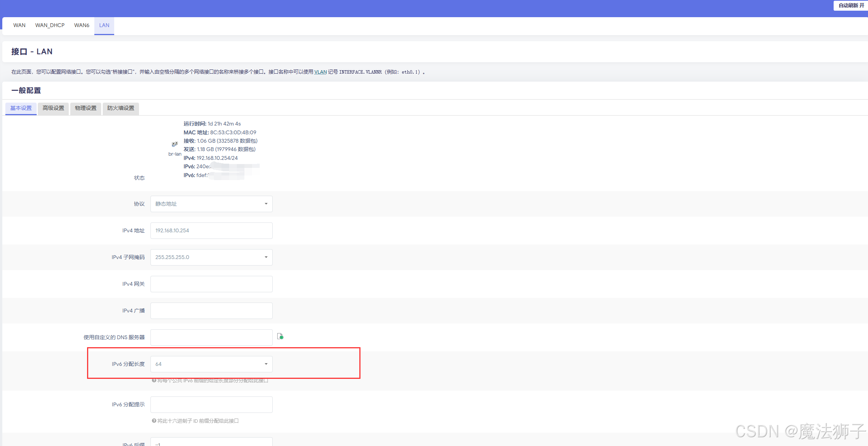Select the LAN interface tab

pos(104,25)
